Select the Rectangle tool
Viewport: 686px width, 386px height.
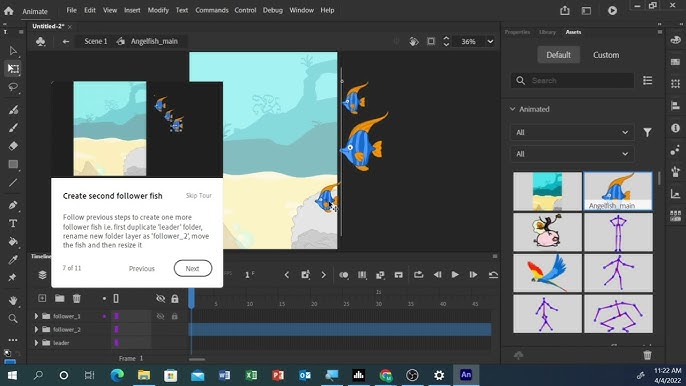(x=13, y=164)
